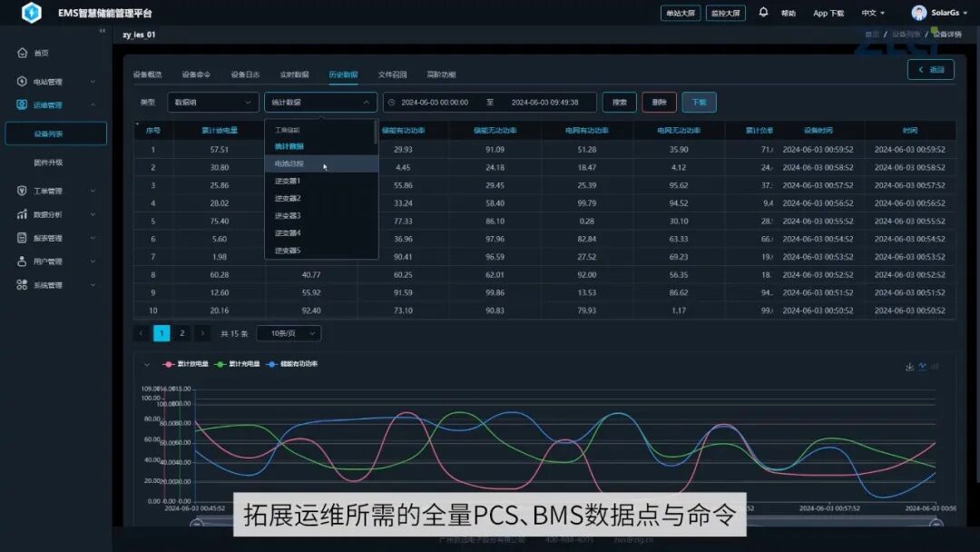This screenshot has height=552, width=980.
Task: Click the start date 2024-06-03 00:00:00 field
Action: (x=435, y=103)
